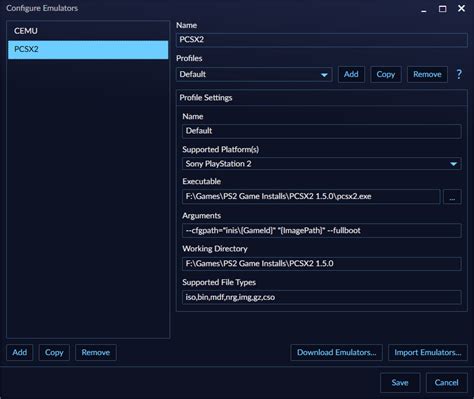Click the Supported File Types field
The height and width of the screenshot is (399, 474).
click(322, 297)
